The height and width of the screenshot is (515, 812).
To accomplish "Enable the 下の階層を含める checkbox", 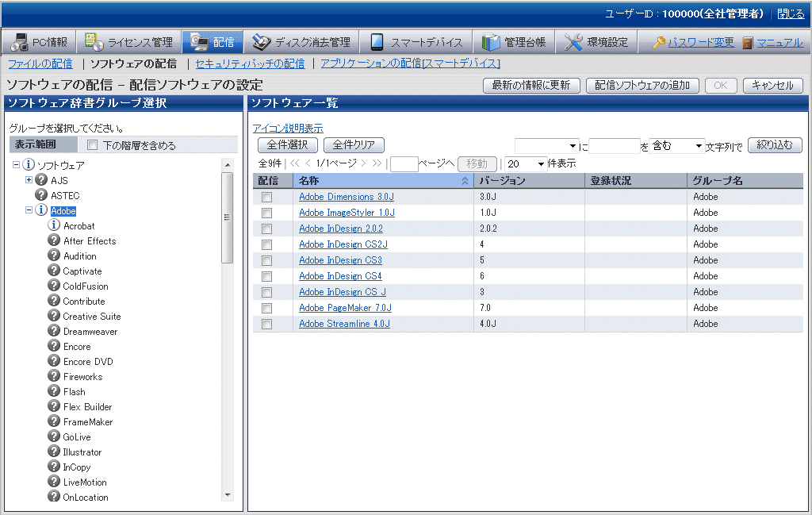I will click(x=92, y=145).
